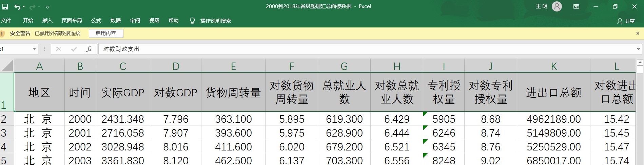644x165 pixels.
Task: Click the lightbulb Tell Me icon
Action: pyautogui.click(x=192, y=21)
